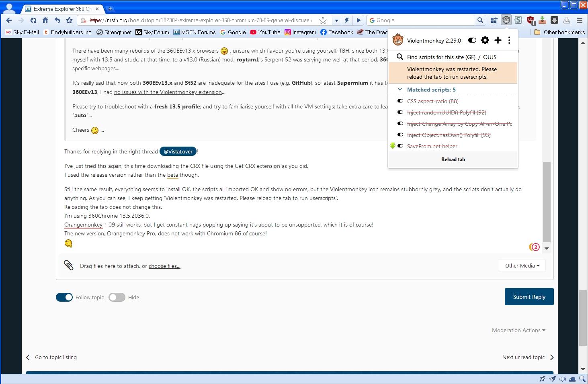588x384 pixels.
Task: Click the insecure padlock site info icon
Action: coord(83,20)
